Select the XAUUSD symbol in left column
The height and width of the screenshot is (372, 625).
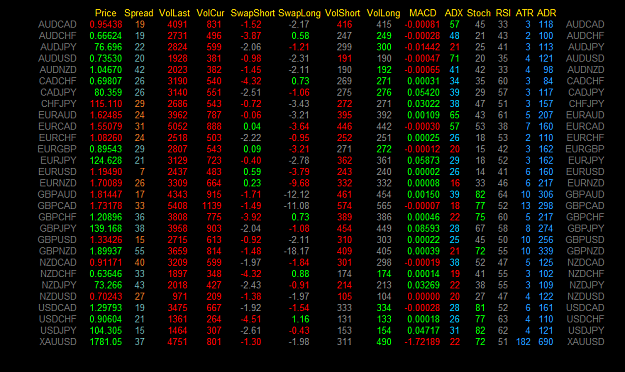coord(58,342)
